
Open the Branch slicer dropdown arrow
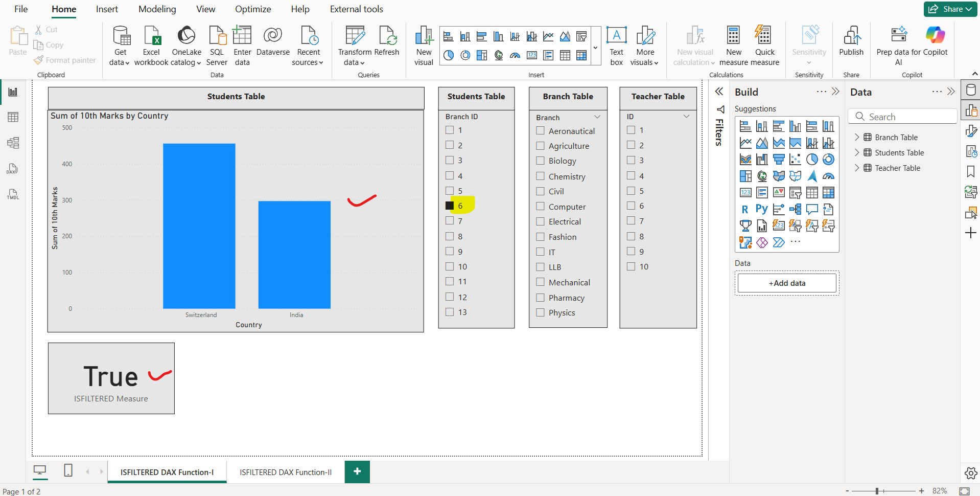[x=597, y=117]
